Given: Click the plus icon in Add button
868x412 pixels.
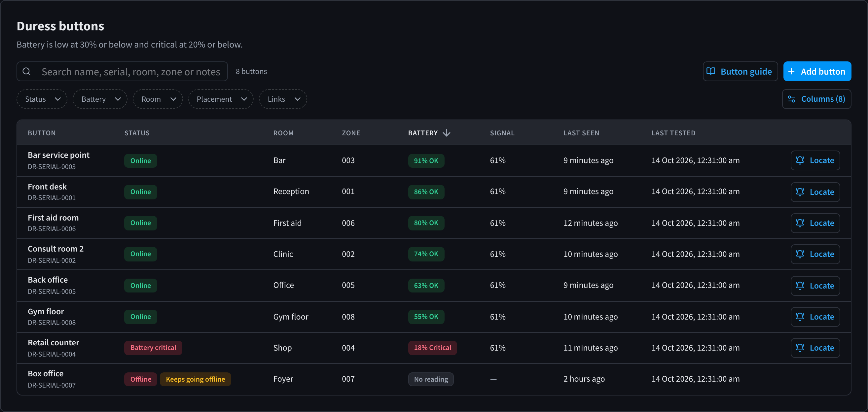Looking at the screenshot, I should 791,71.
